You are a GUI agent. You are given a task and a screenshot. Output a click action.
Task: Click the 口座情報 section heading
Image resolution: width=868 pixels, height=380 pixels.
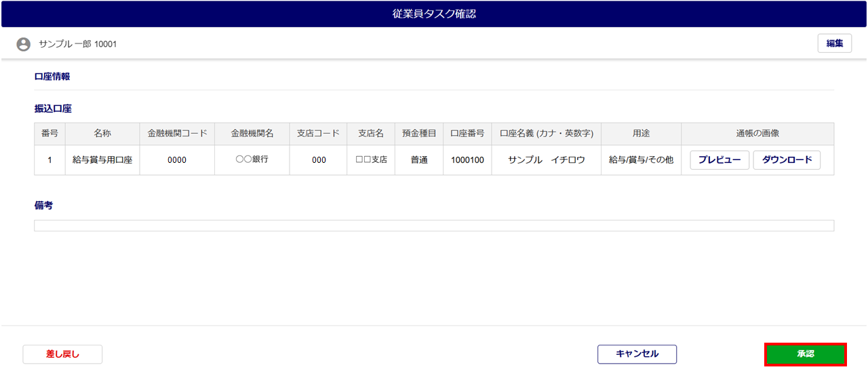52,77
